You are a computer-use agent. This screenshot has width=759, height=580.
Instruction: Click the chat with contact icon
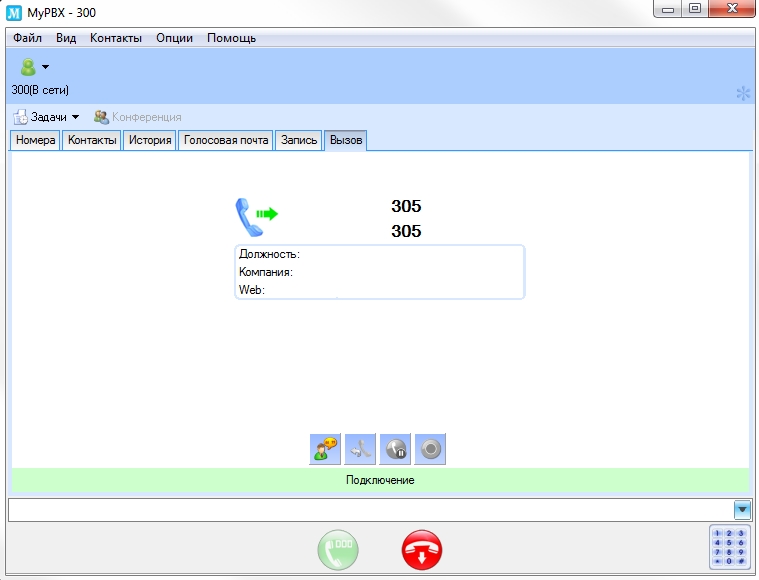point(325,450)
